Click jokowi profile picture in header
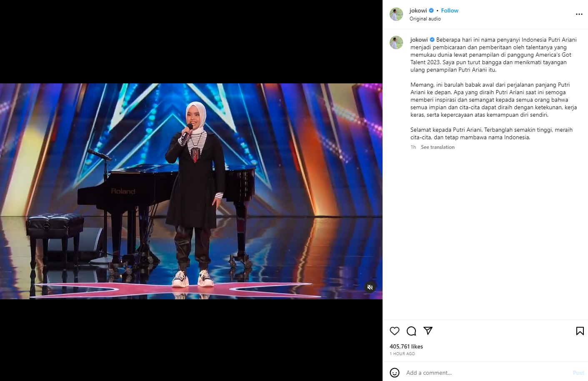The image size is (588, 381). 396,14
